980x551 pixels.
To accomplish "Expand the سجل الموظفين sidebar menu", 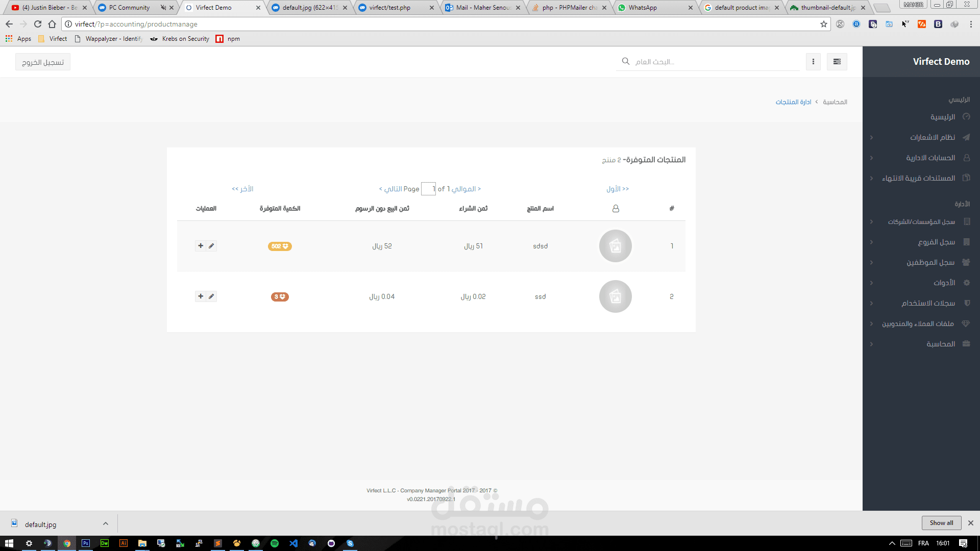I will coord(930,262).
